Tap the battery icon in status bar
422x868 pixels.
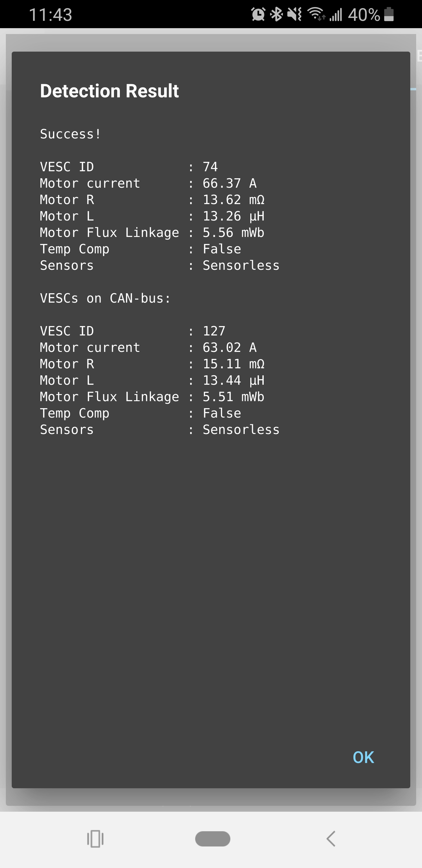389,14
